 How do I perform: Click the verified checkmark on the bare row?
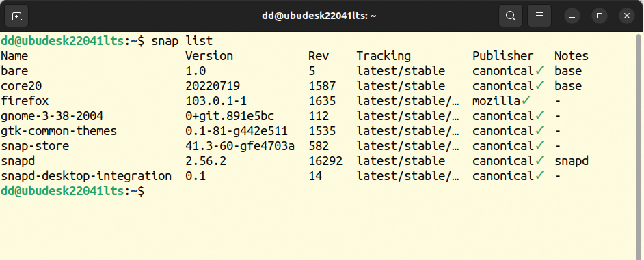pos(539,70)
